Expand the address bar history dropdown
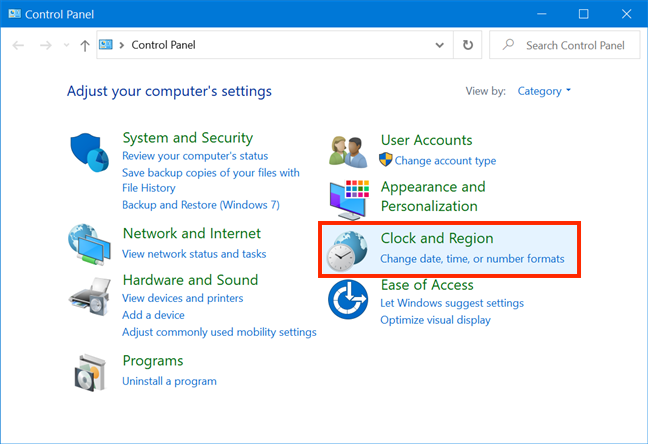 [439, 45]
